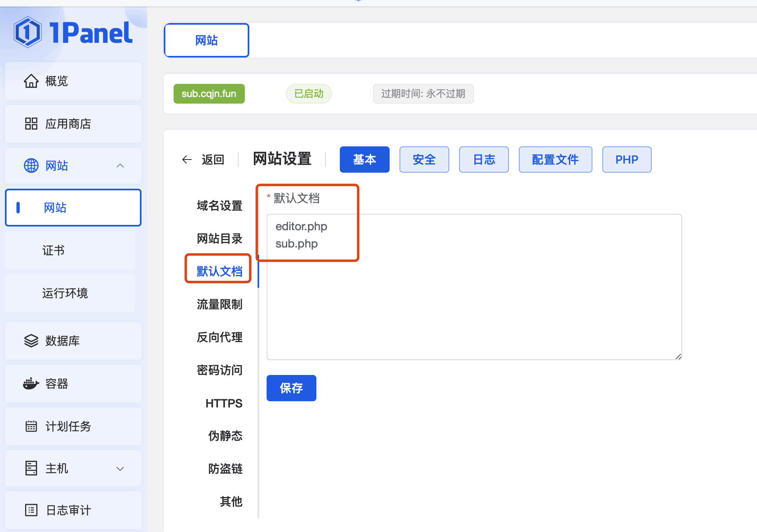This screenshot has width=757, height=532.
Task: Click the 已启动 running status badge
Action: click(309, 94)
